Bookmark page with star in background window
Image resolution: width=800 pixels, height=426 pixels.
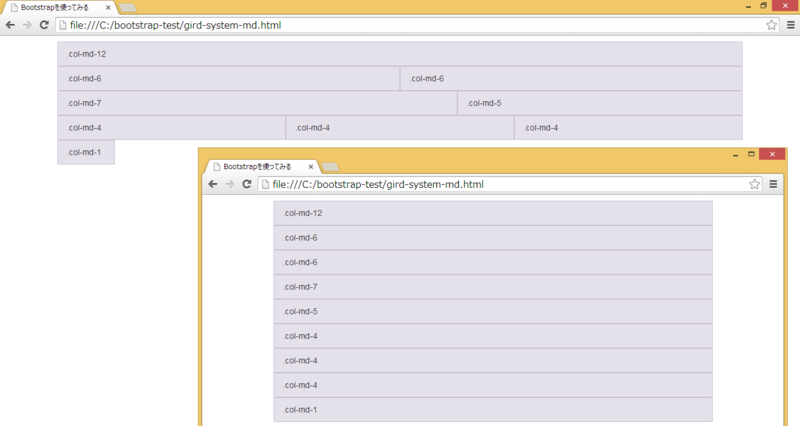tap(771, 25)
